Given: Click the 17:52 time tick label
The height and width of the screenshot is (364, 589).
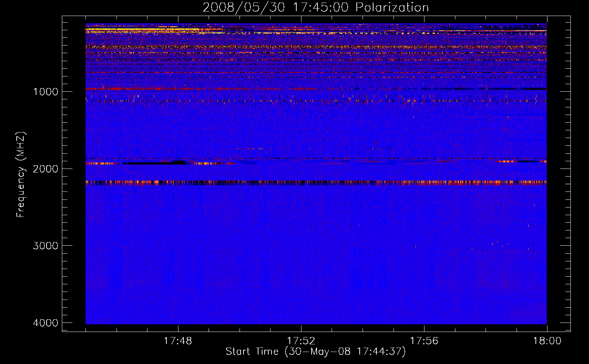Looking at the screenshot, I should pos(301,341).
